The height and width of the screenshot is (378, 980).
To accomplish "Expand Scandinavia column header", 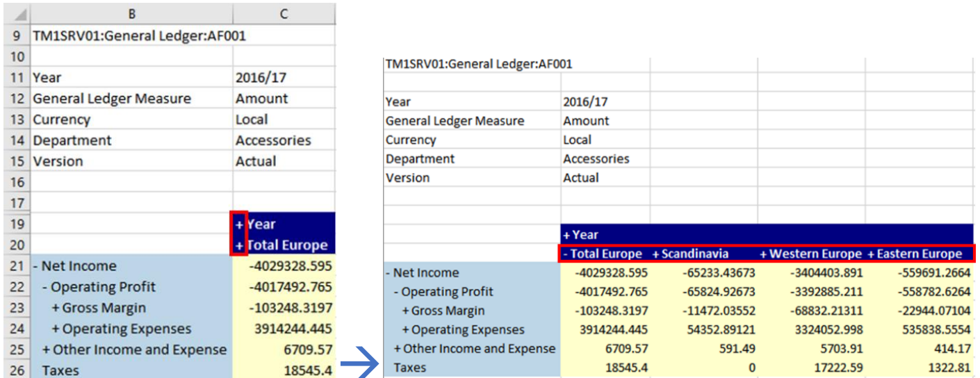I will (x=655, y=254).
